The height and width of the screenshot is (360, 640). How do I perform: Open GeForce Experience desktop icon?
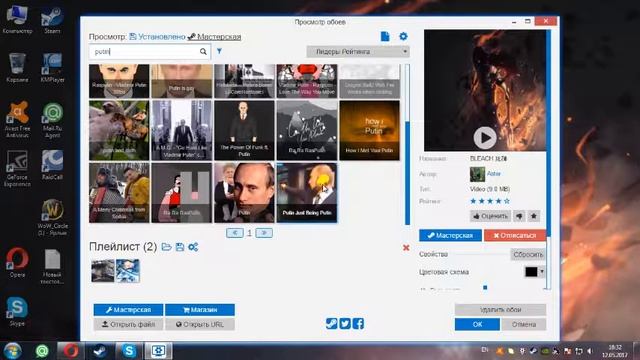17,169
